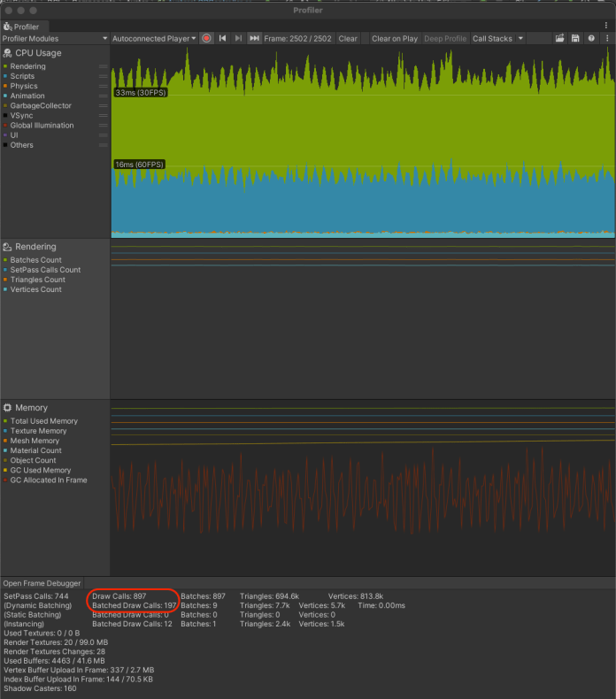
Task: Click the red Record profiling button
Action: point(206,39)
